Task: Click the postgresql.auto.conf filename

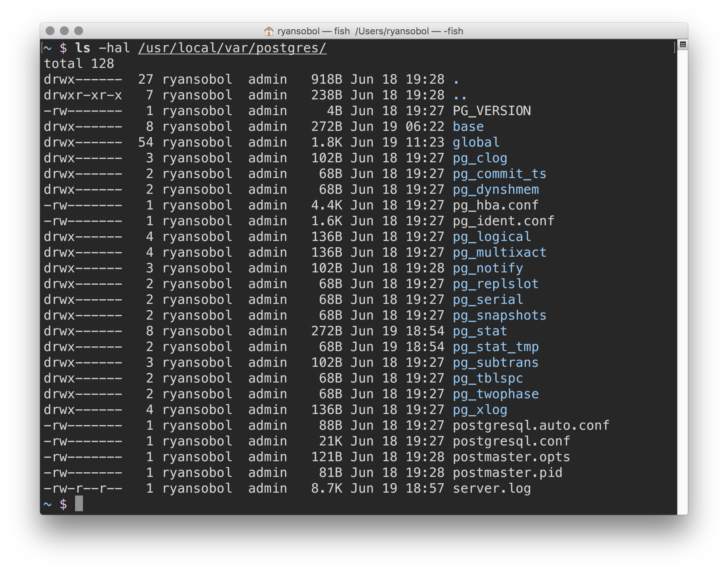Action: tap(531, 425)
